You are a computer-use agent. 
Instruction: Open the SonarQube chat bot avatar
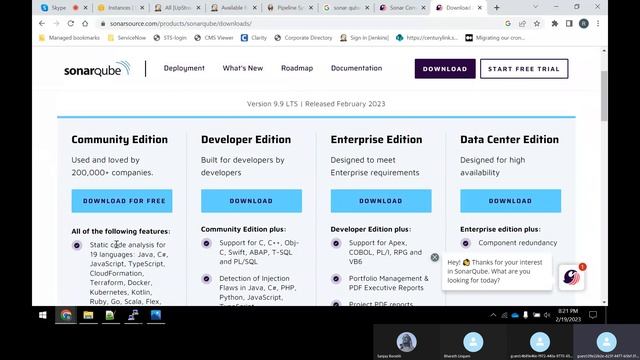571,277
